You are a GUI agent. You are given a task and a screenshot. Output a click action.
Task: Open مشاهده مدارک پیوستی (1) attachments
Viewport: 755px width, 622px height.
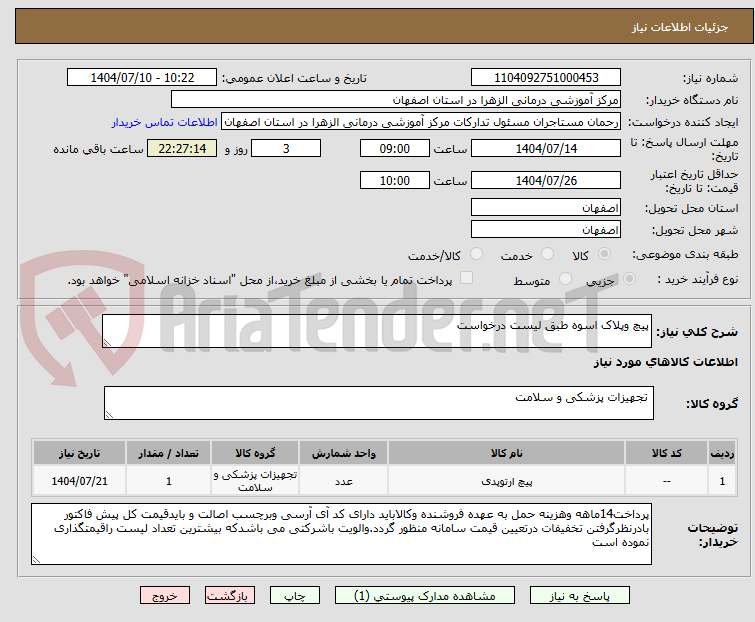pos(425,596)
